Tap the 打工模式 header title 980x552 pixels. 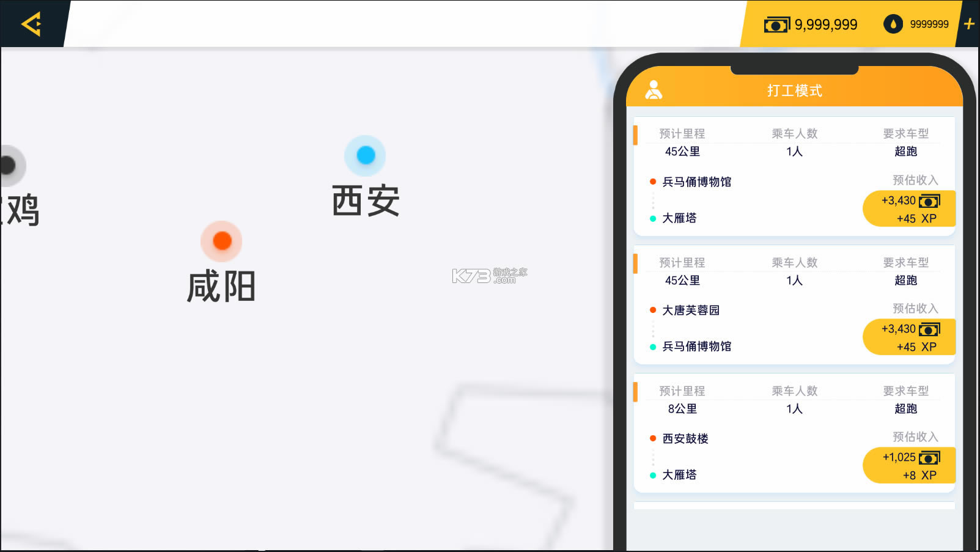(794, 90)
